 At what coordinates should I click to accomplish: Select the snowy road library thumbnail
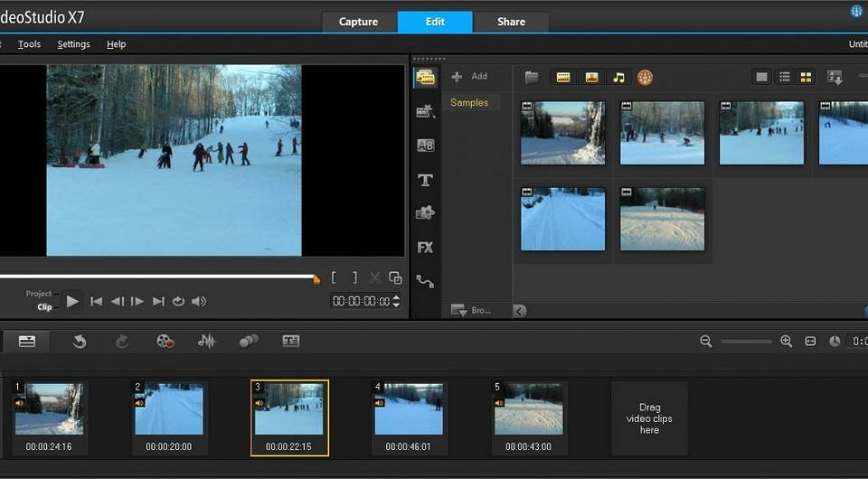563,219
